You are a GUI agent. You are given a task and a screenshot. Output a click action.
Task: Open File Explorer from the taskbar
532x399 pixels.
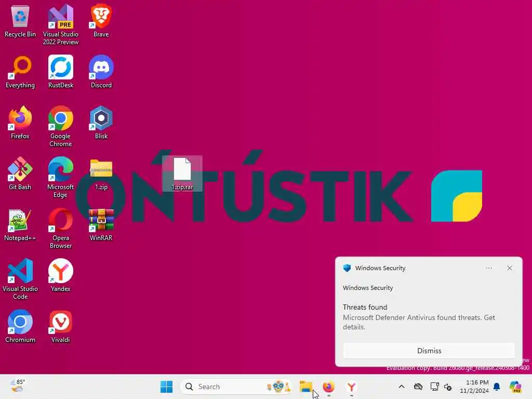[305, 387]
